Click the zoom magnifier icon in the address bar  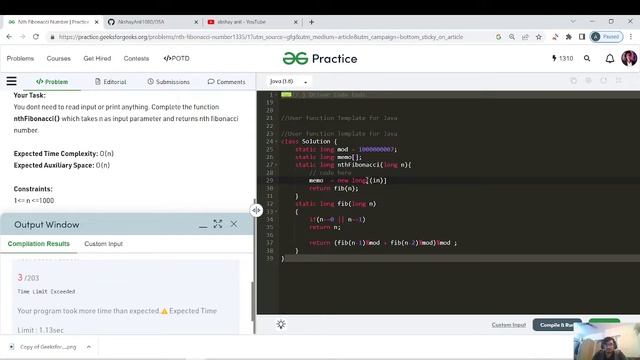pos(512,37)
